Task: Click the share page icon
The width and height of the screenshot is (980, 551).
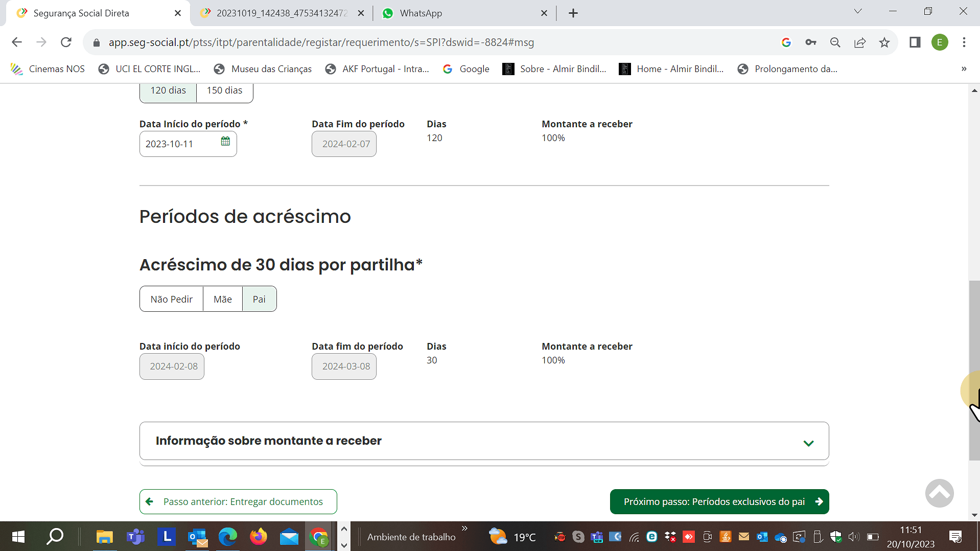Action: click(x=860, y=42)
